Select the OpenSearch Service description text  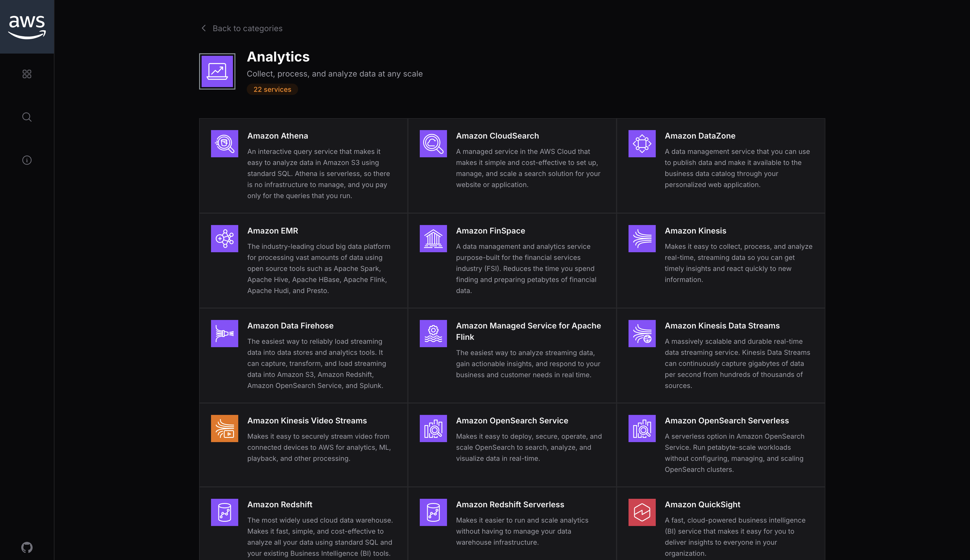tap(529, 447)
